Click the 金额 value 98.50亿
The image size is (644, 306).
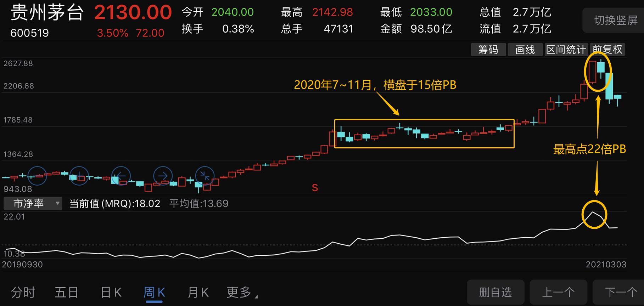431,29
